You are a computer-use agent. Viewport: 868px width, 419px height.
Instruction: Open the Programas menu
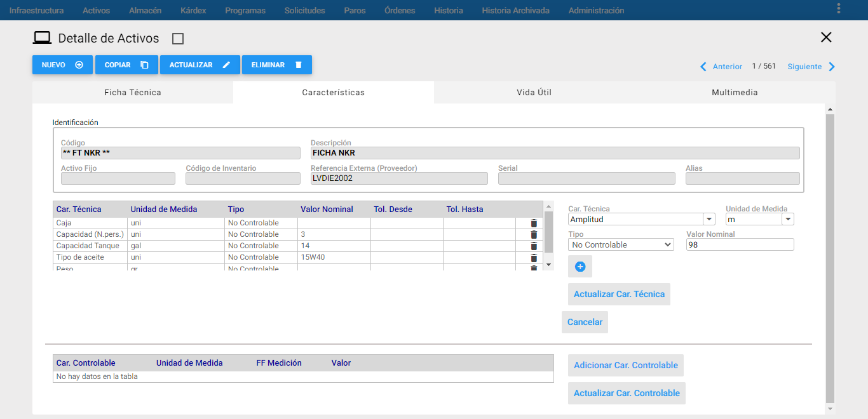tap(245, 10)
